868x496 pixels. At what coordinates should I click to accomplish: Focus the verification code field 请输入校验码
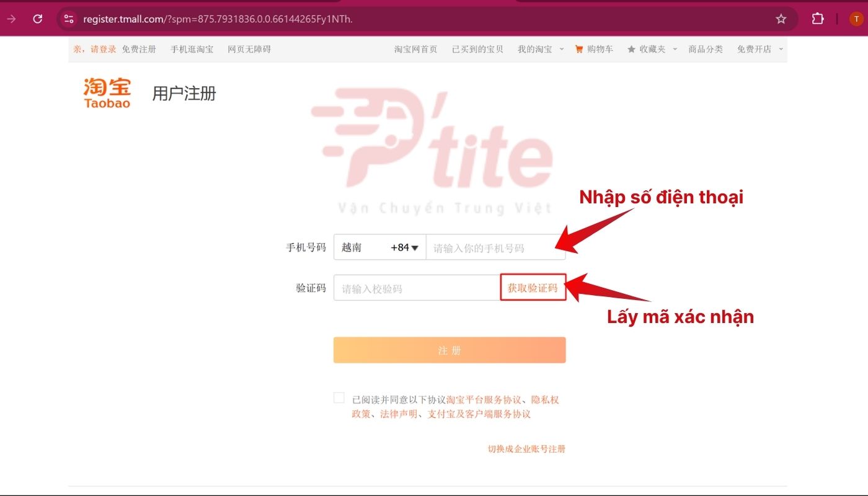click(417, 288)
